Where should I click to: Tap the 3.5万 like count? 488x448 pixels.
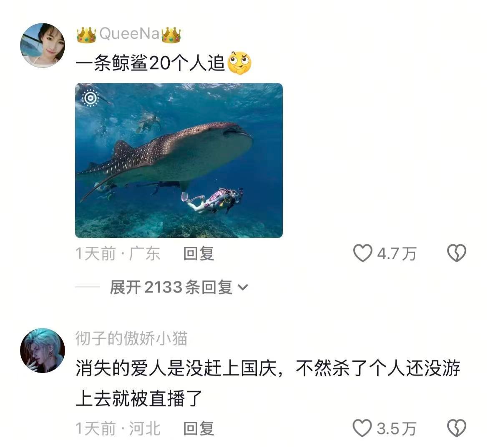point(397,429)
